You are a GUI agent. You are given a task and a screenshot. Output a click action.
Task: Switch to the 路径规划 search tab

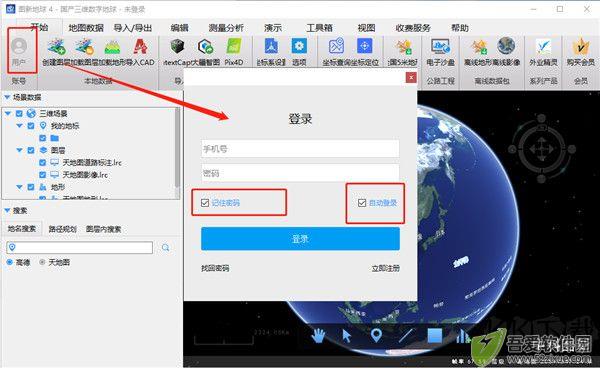pyautogui.click(x=62, y=229)
